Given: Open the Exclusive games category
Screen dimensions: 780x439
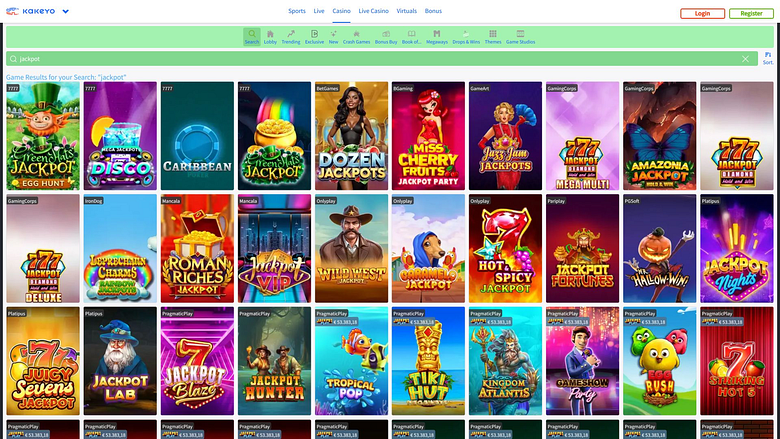Looking at the screenshot, I should [314, 37].
